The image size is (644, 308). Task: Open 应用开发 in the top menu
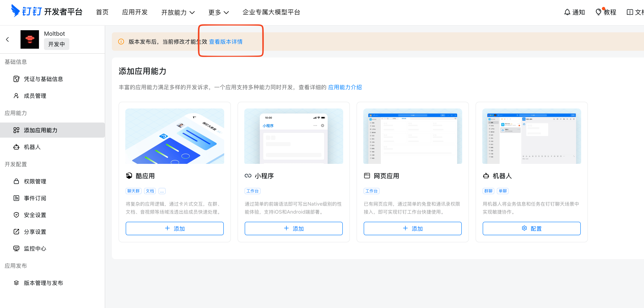pyautogui.click(x=135, y=12)
